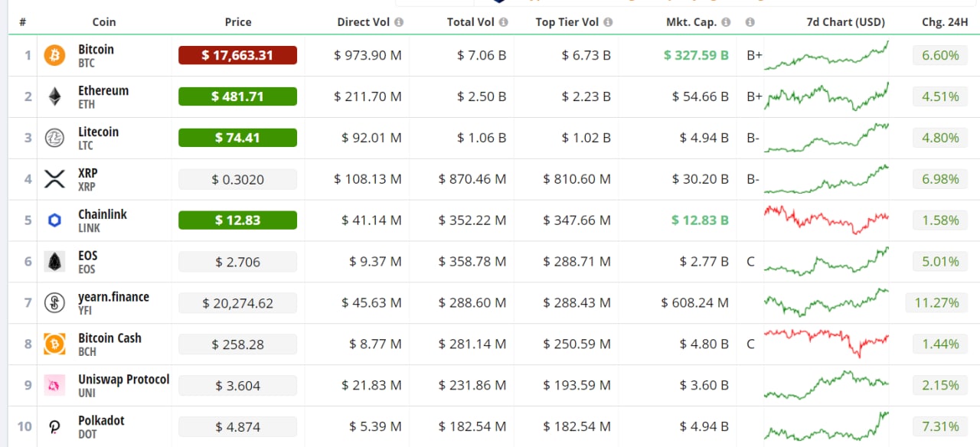This screenshot has width=980, height=447.
Task: Sort by Total Vol column header
Action: pyautogui.click(x=471, y=22)
